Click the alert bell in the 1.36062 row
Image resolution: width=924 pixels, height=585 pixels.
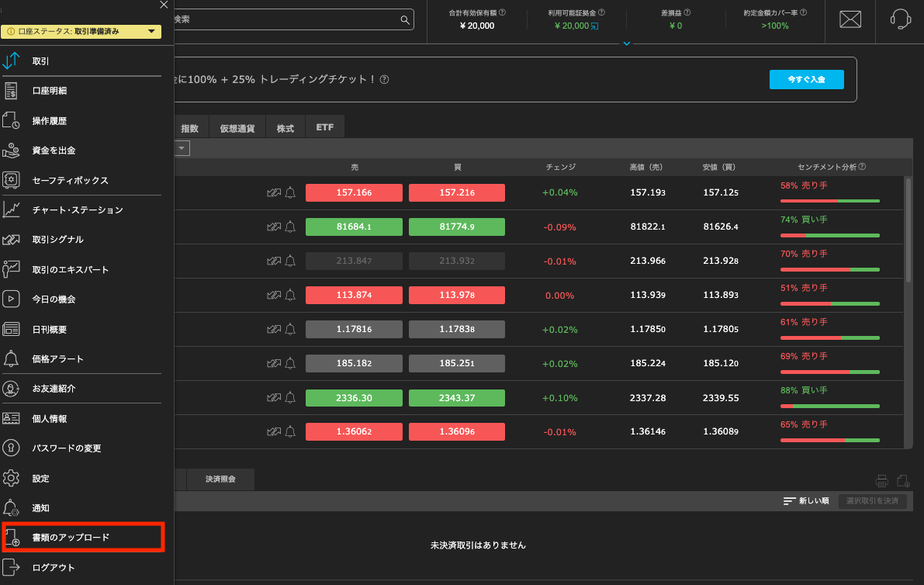[x=290, y=432]
